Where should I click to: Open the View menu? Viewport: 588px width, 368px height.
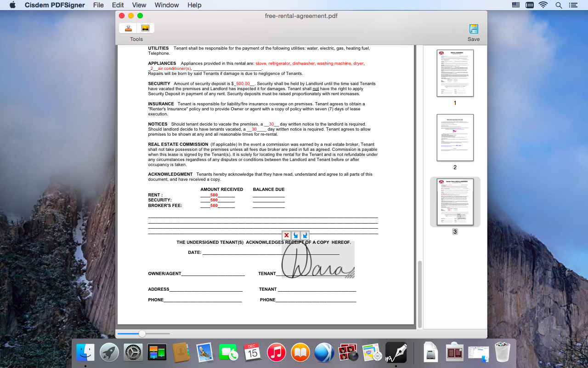pos(139,5)
